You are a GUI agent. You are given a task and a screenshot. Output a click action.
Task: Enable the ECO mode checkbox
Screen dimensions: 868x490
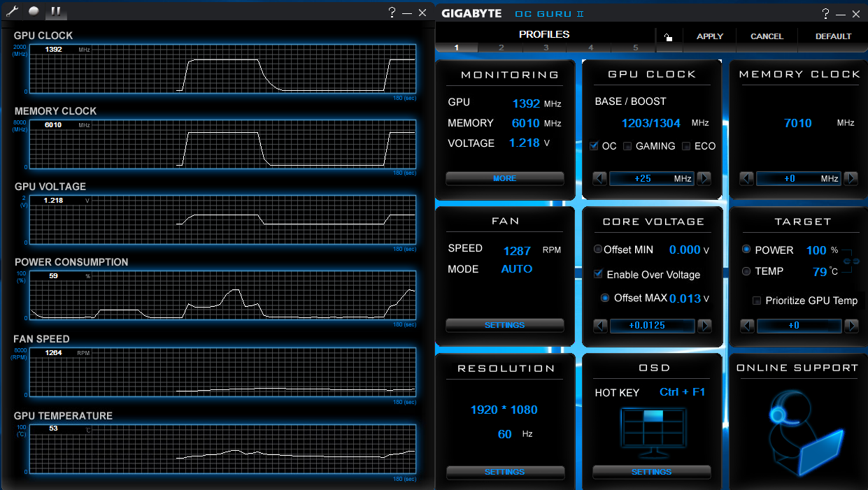tap(686, 146)
